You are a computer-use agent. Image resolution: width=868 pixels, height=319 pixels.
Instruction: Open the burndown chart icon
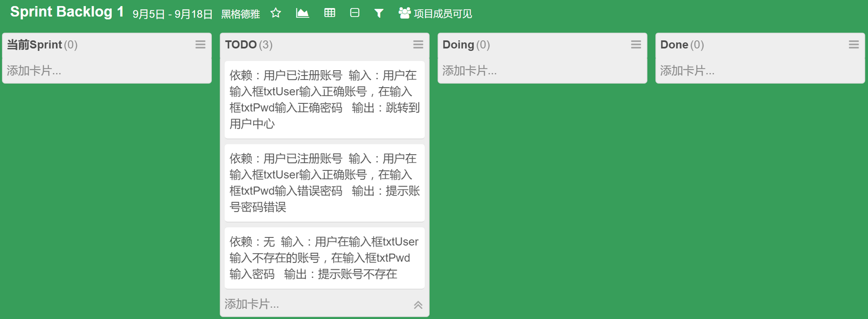click(302, 13)
